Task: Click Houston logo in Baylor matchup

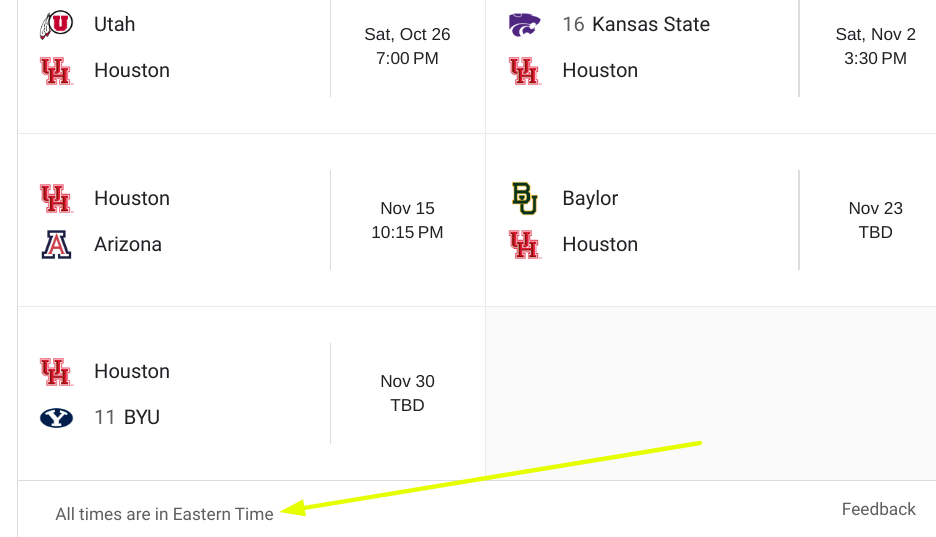Action: click(525, 245)
